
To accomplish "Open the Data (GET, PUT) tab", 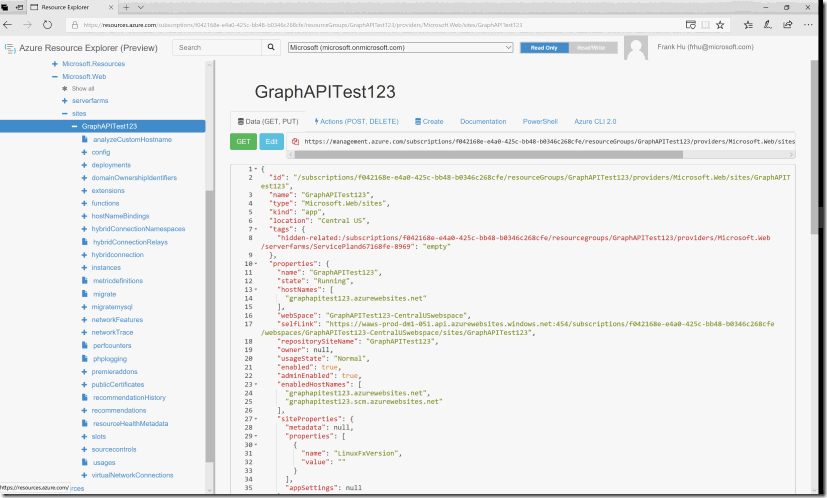I will [x=268, y=121].
